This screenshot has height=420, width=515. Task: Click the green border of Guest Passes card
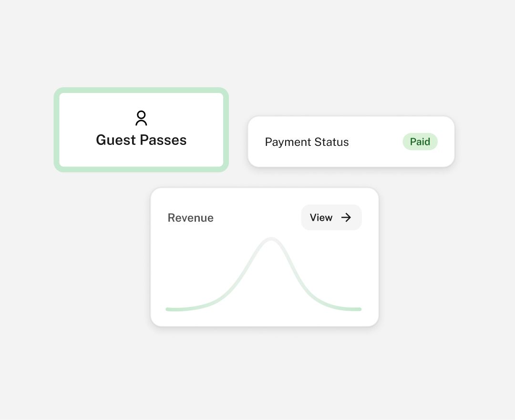click(141, 90)
